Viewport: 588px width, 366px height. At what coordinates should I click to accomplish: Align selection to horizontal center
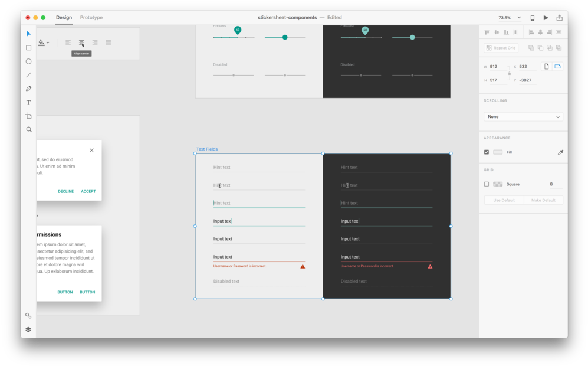tap(540, 32)
